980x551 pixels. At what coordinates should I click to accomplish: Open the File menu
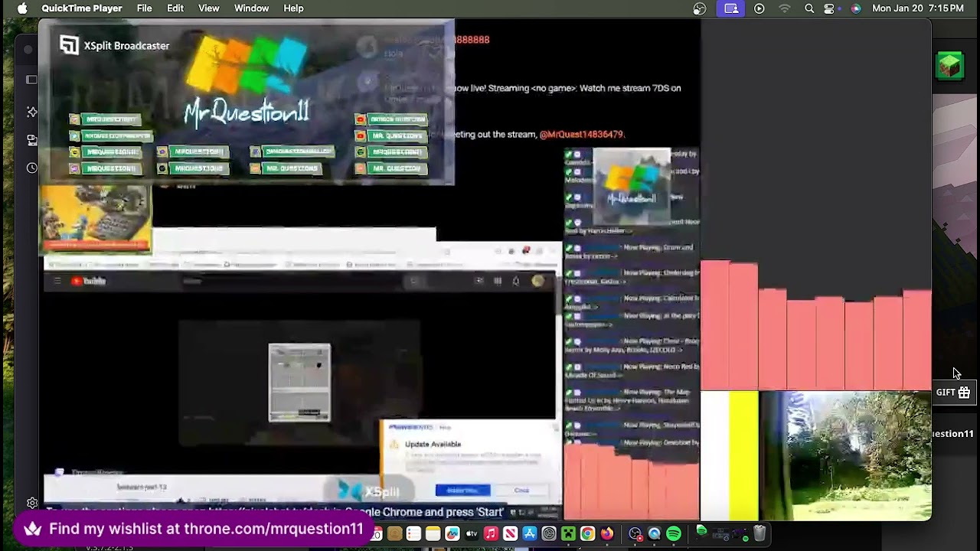pyautogui.click(x=144, y=8)
